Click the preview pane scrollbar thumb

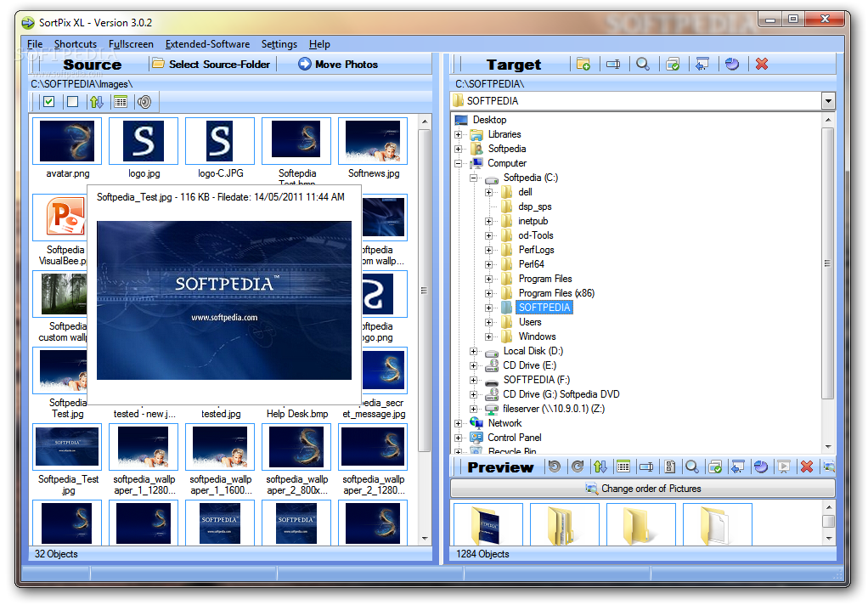point(828,522)
